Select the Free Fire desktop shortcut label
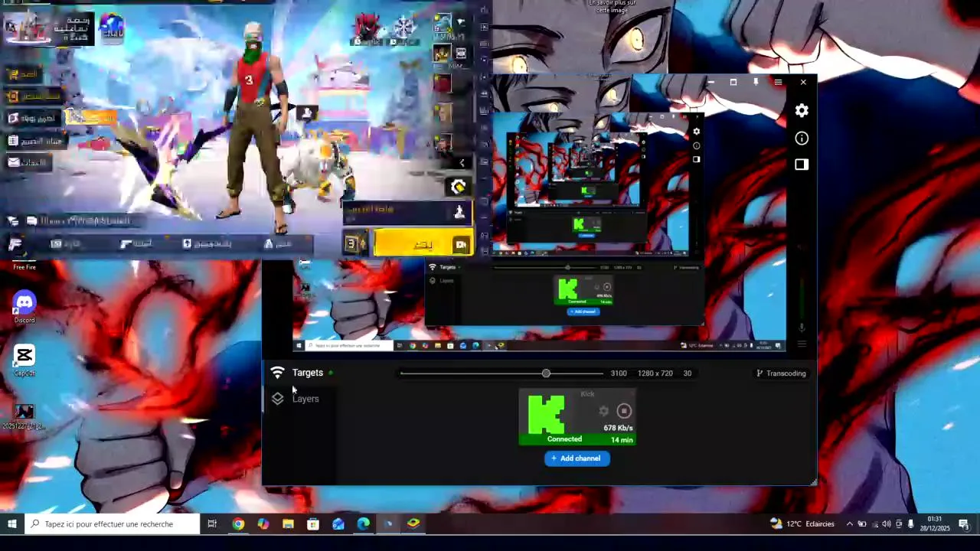The width and height of the screenshot is (980, 551). coord(24,267)
